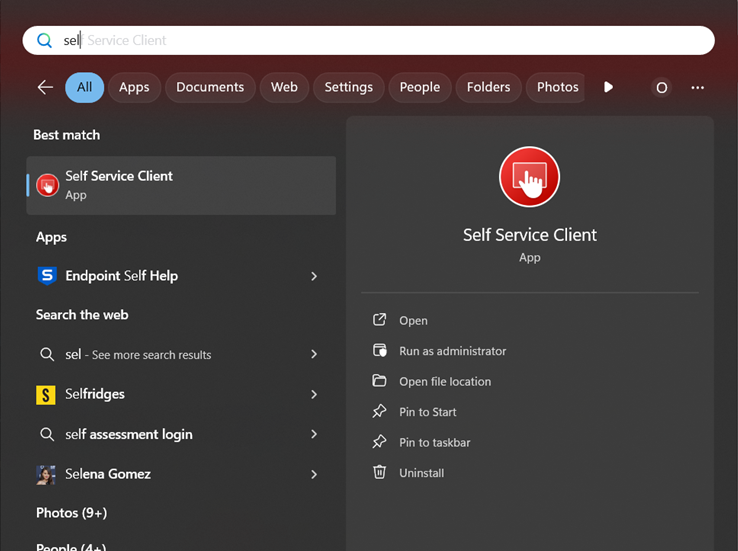Open the Selfridges web suggestion
Image resolution: width=738 pixels, height=551 pixels.
[181, 394]
